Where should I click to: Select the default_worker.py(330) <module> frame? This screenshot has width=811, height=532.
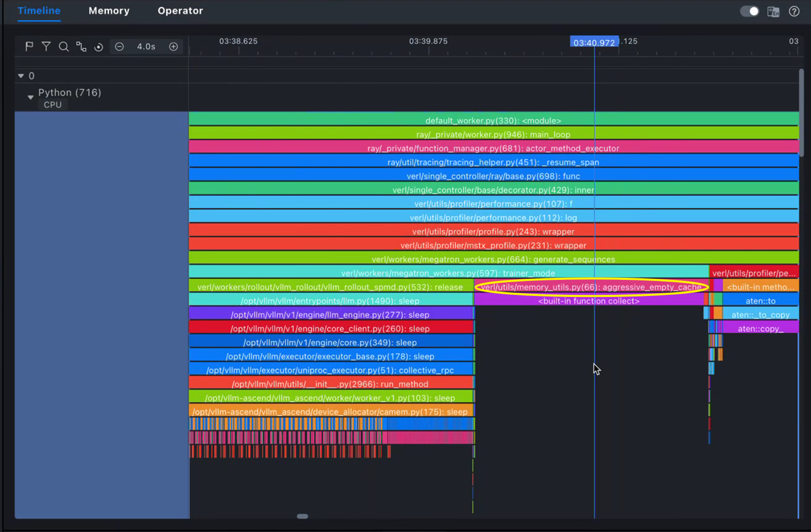(x=493, y=120)
